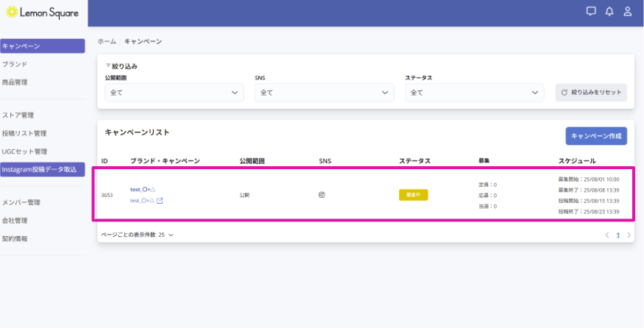Click the ホーム breadcrumb link
Image resolution: width=644 pixels, height=328 pixels.
coord(107,42)
